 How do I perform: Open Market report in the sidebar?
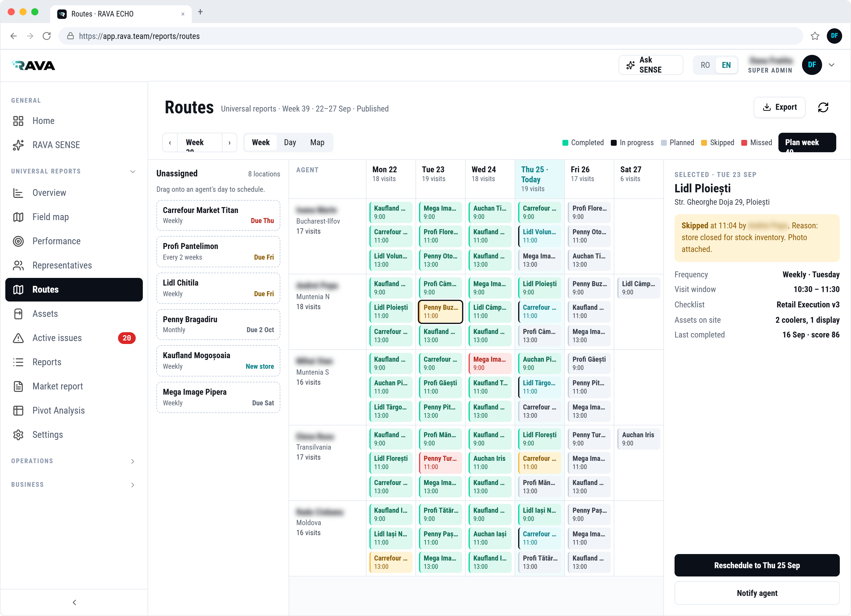[x=74, y=386]
